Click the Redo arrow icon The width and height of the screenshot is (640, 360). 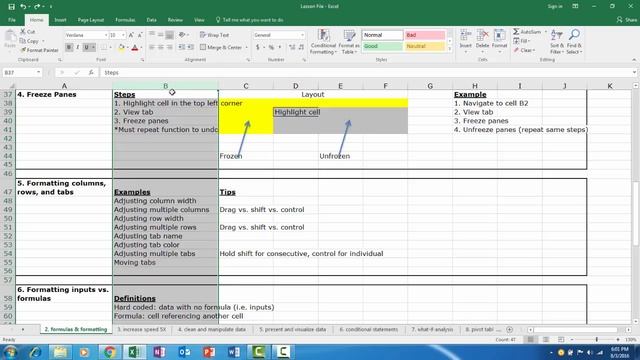point(37,7)
